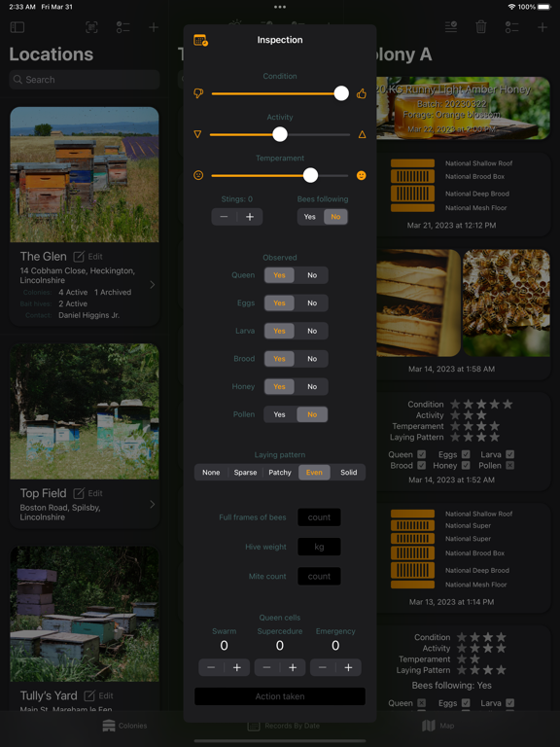Open the bees on comb photo in Colony A
Image resolution: width=560 pixels, height=747 pixels.
click(x=507, y=303)
